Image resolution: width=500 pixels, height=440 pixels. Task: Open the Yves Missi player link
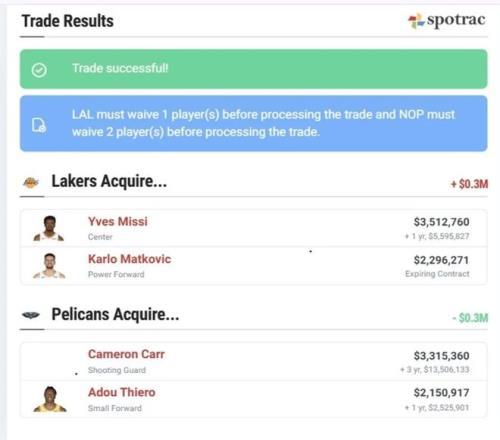tap(118, 222)
